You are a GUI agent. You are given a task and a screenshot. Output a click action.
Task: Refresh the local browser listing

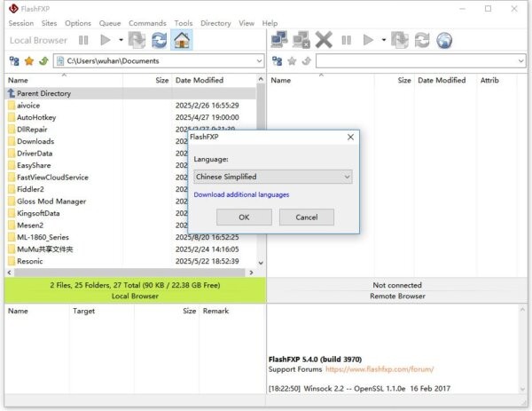coord(159,40)
